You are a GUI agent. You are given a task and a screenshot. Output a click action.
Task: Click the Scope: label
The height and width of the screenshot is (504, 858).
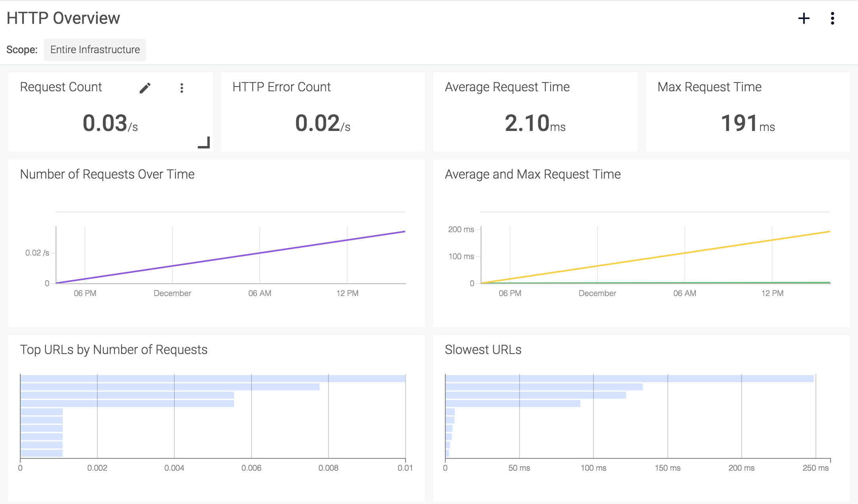pyautogui.click(x=22, y=50)
